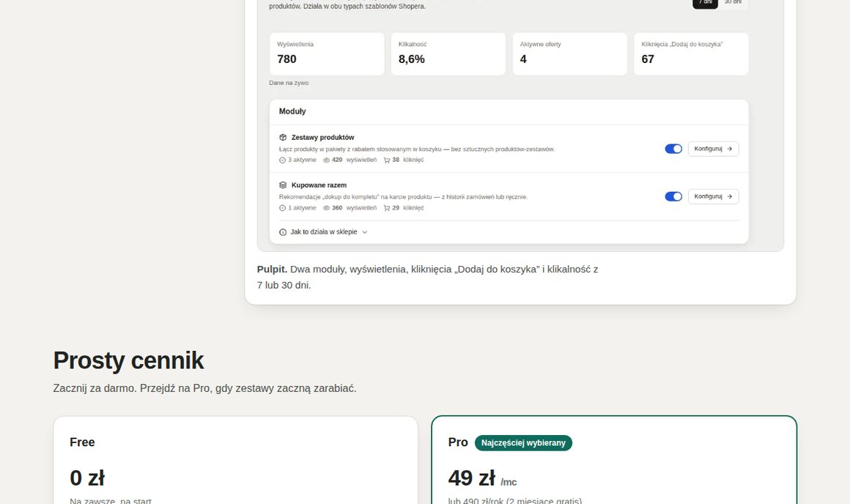The image size is (850, 504).
Task: Open Konfiguruj for Kupowane razem
Action: (713, 196)
